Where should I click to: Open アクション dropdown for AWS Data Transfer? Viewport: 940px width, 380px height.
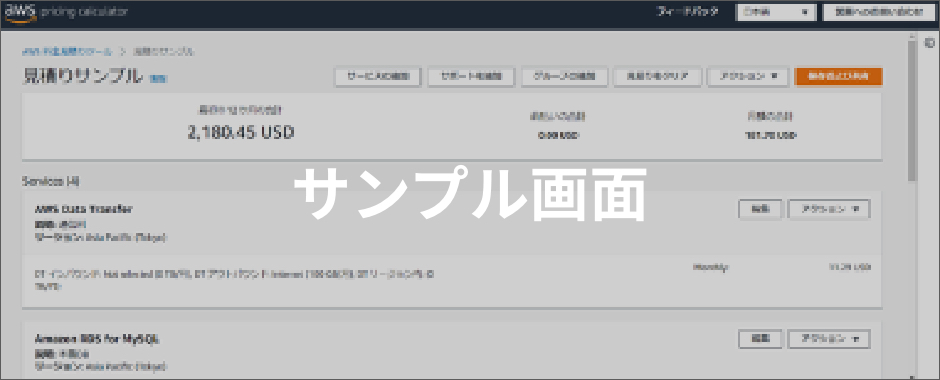coord(828,209)
